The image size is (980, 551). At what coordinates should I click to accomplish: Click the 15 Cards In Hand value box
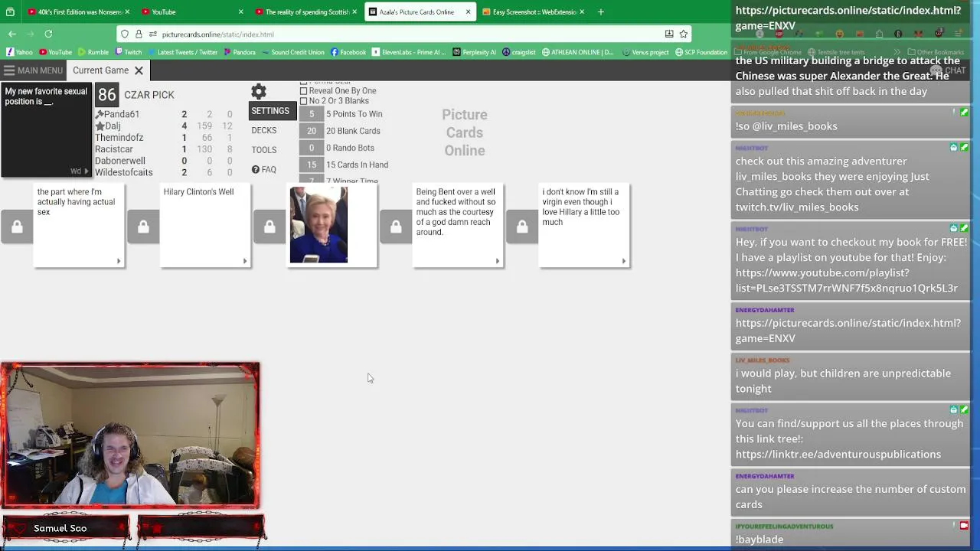click(x=311, y=165)
